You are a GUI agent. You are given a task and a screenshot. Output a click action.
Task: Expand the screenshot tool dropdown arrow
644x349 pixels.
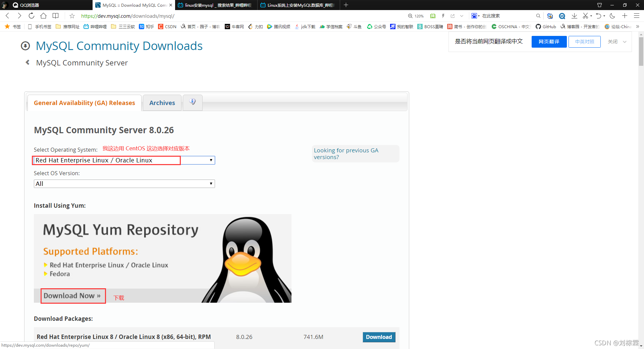pyautogui.click(x=591, y=16)
